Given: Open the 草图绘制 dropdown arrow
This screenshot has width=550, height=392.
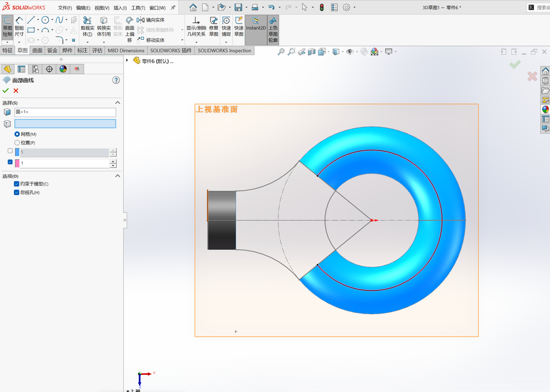Looking at the screenshot, I should coord(7,42).
